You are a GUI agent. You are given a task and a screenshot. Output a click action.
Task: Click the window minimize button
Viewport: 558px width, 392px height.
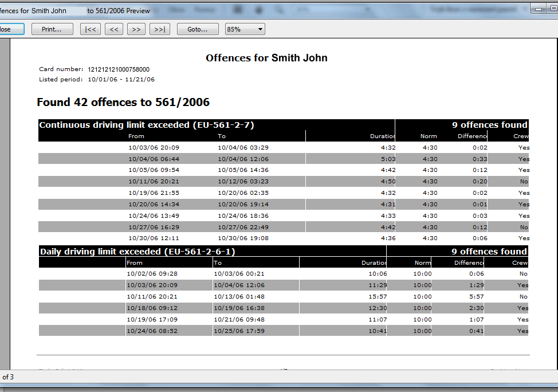click(539, 9)
